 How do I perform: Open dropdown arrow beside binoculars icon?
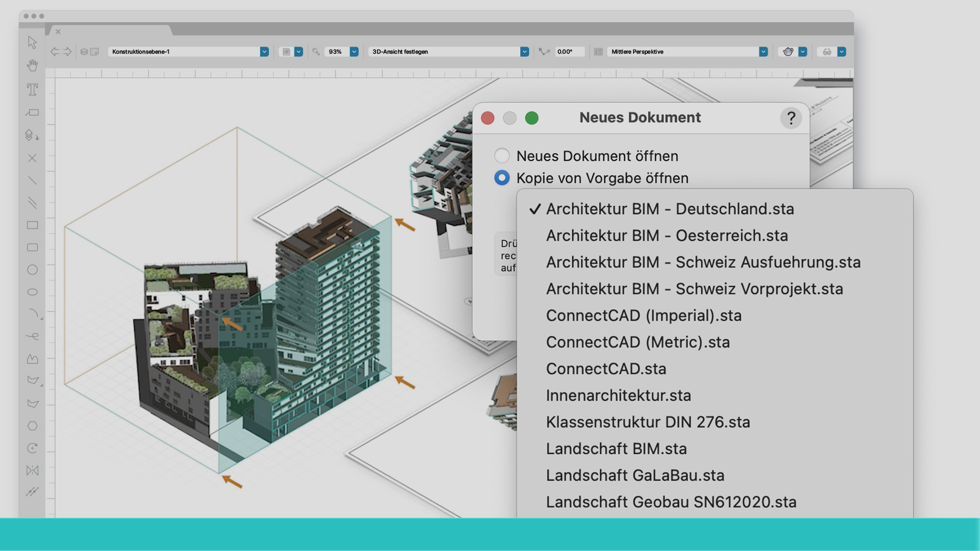coord(842,51)
